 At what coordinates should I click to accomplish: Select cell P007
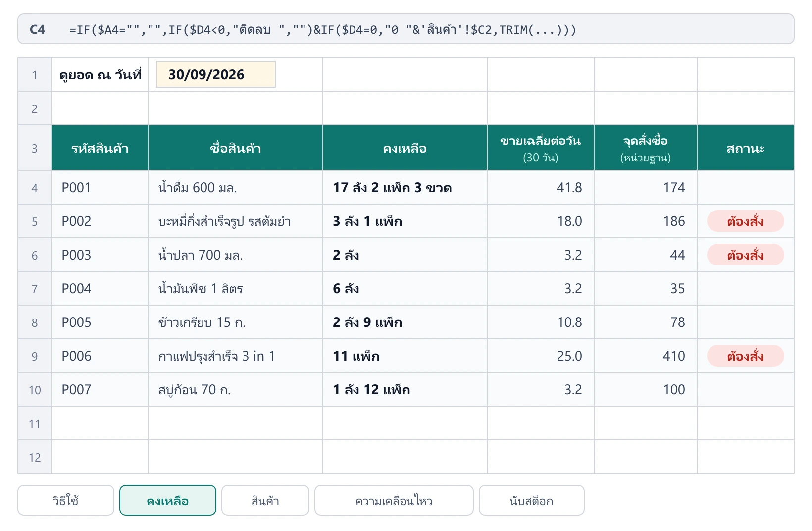pos(100,390)
